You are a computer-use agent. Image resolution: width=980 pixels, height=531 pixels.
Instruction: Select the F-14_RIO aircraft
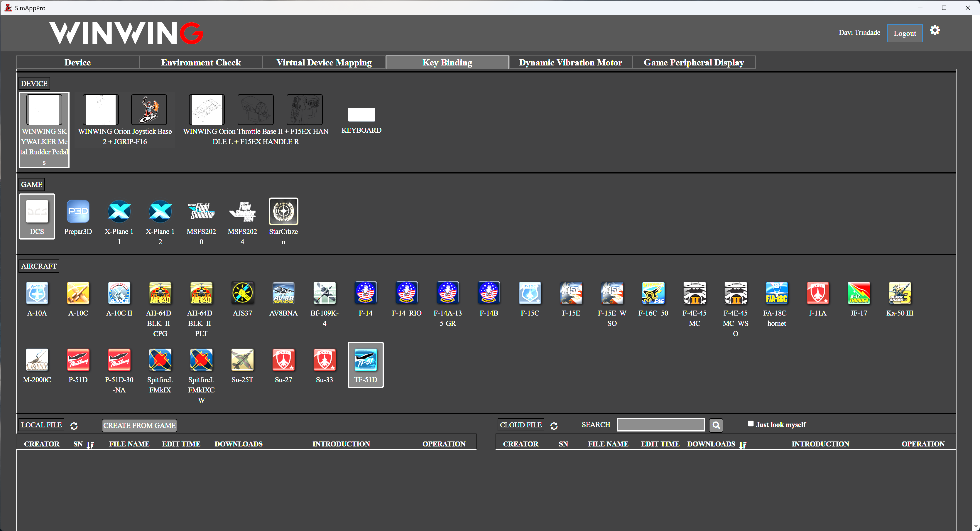[407, 293]
